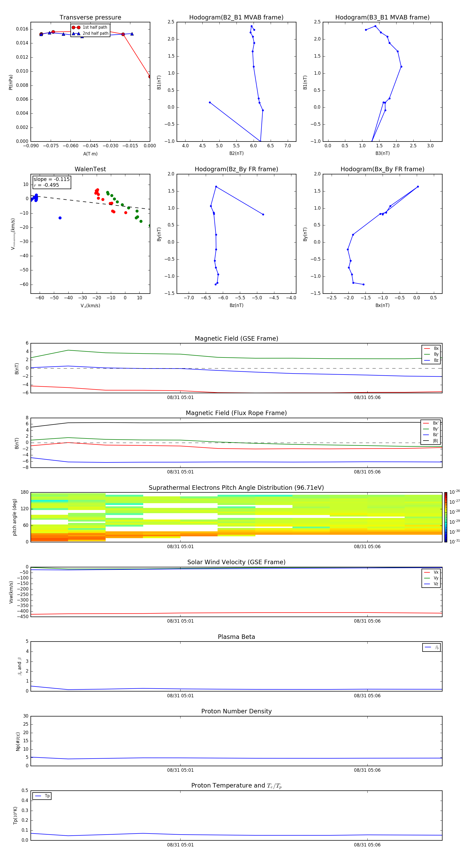The image size is (473, 868).
Task: Click "08/31 05:06" tick under Proton Number Density
Action: (367, 770)
